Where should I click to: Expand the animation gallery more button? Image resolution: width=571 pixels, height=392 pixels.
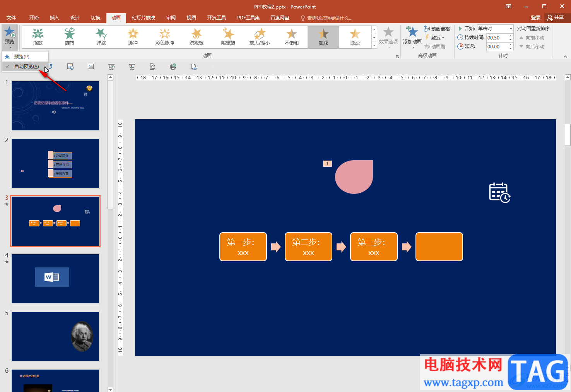tap(374, 45)
